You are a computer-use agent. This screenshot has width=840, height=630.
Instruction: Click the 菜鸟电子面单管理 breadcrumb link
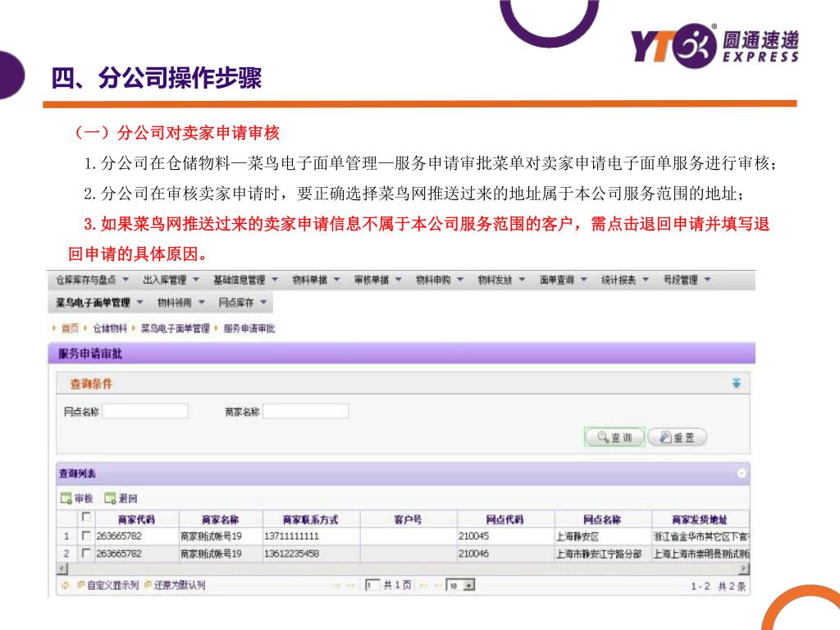[176, 328]
